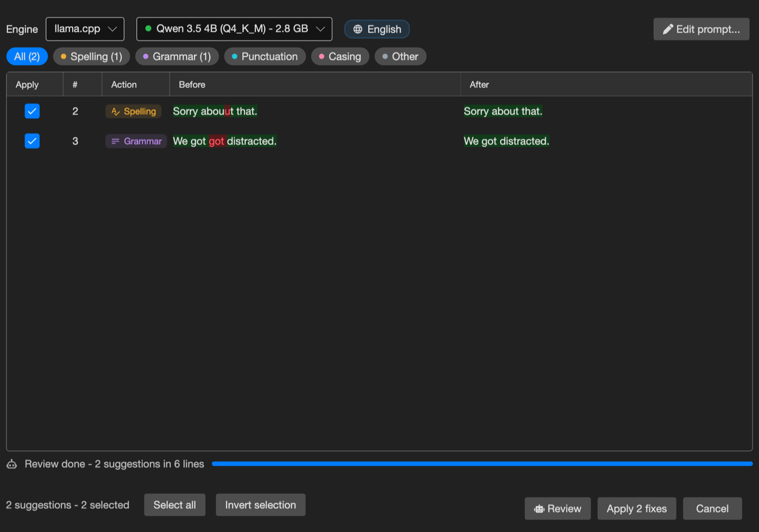Click the blue review progress bar
759x532 pixels.
click(x=482, y=464)
